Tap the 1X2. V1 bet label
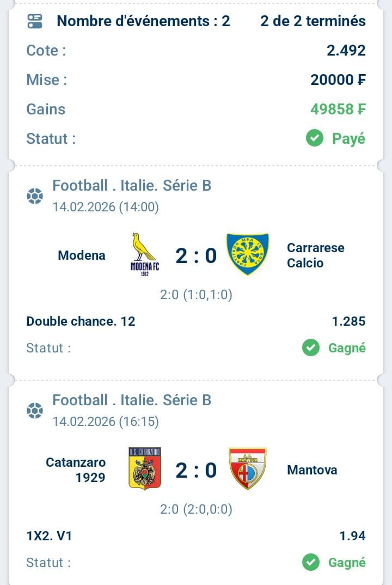392x585 pixels. tap(49, 536)
